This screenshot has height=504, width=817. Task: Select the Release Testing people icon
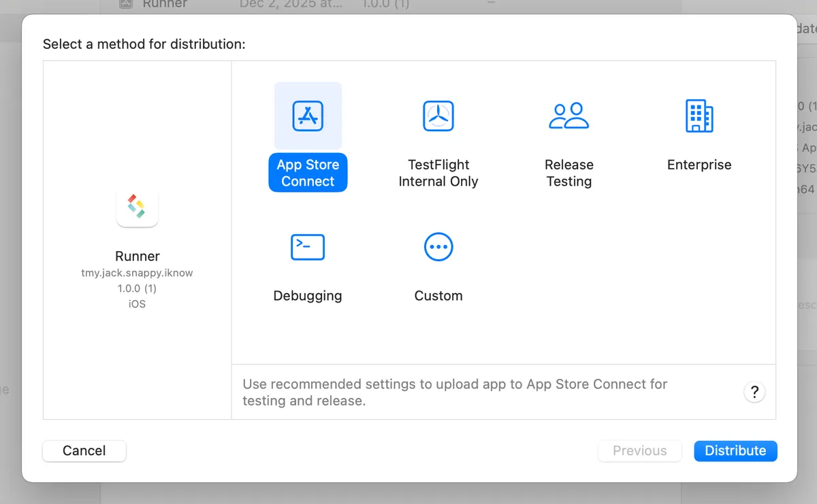(x=568, y=116)
